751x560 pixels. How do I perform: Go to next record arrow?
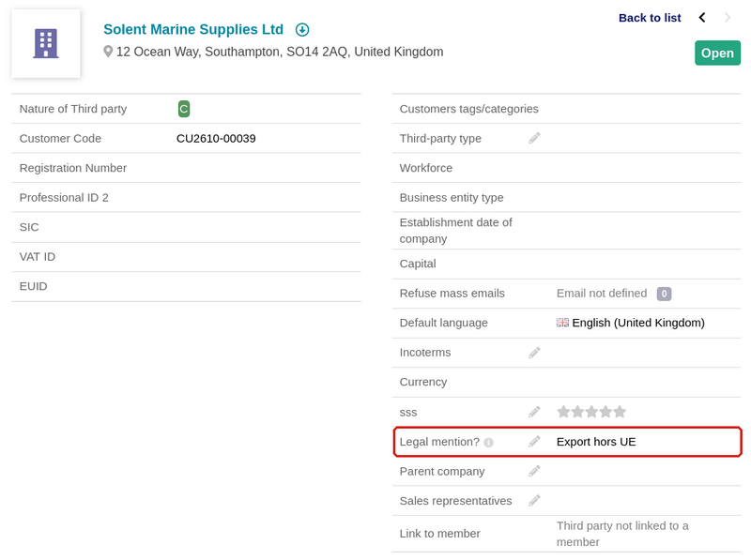coord(728,18)
